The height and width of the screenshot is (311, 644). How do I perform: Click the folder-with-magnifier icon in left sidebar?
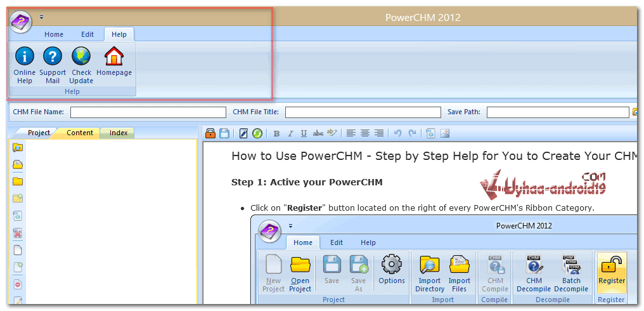coord(18,147)
